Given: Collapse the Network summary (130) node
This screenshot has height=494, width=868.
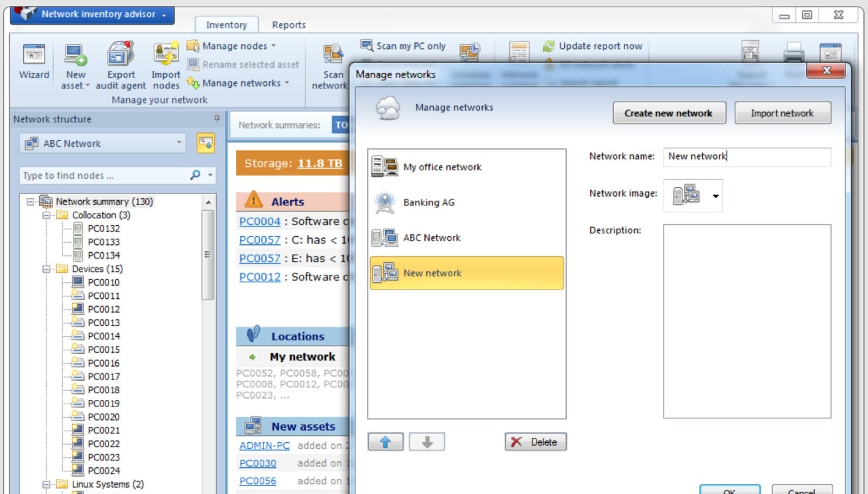Looking at the screenshot, I should [30, 201].
